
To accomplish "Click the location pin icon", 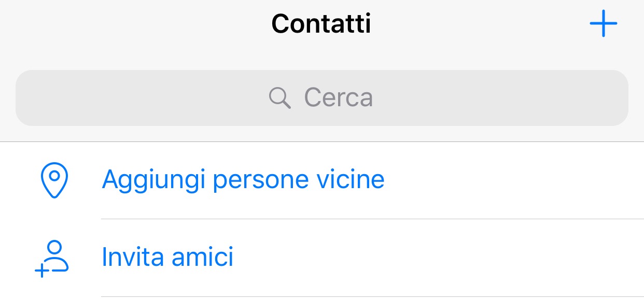I will point(54,180).
